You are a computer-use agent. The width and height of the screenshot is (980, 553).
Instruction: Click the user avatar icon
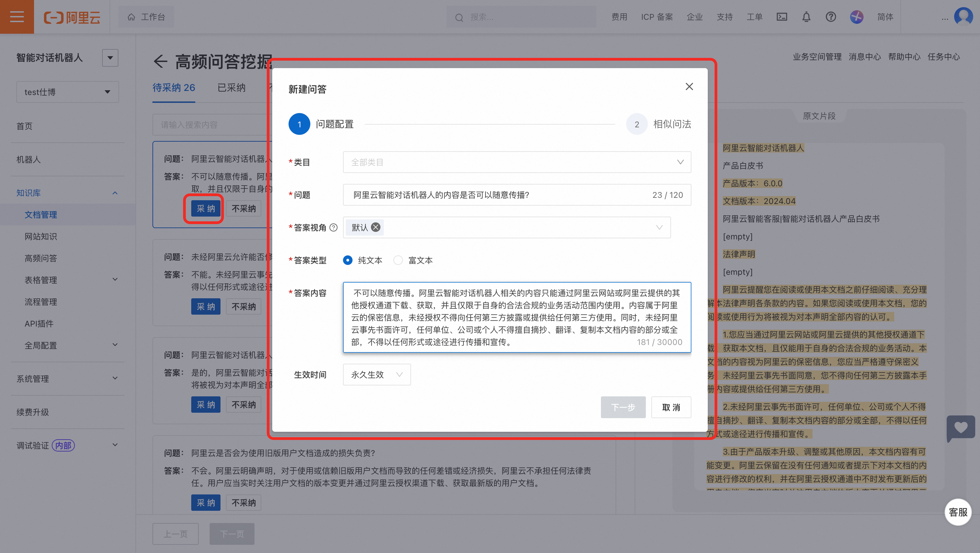pos(963,17)
